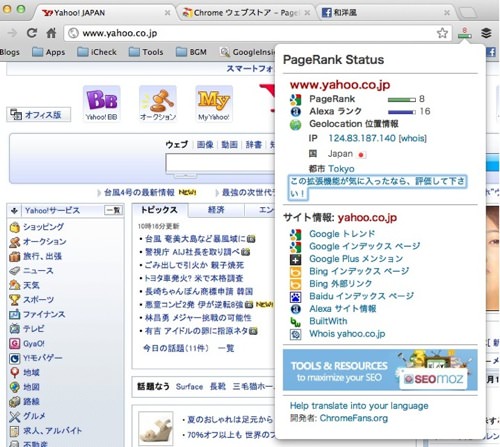Viewport: 500px width, 447px height.
Task: Click the blue Alexa rank bar
Action: 402,112
